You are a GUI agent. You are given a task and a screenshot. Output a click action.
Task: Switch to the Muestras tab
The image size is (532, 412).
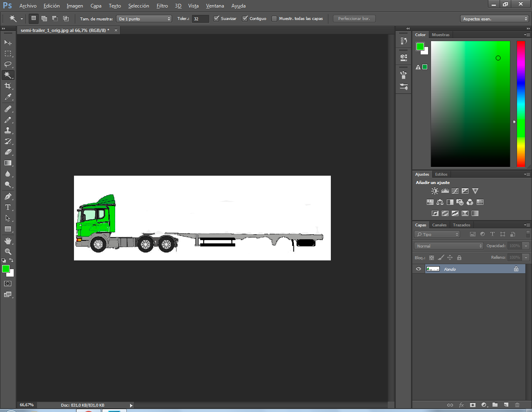pos(441,35)
